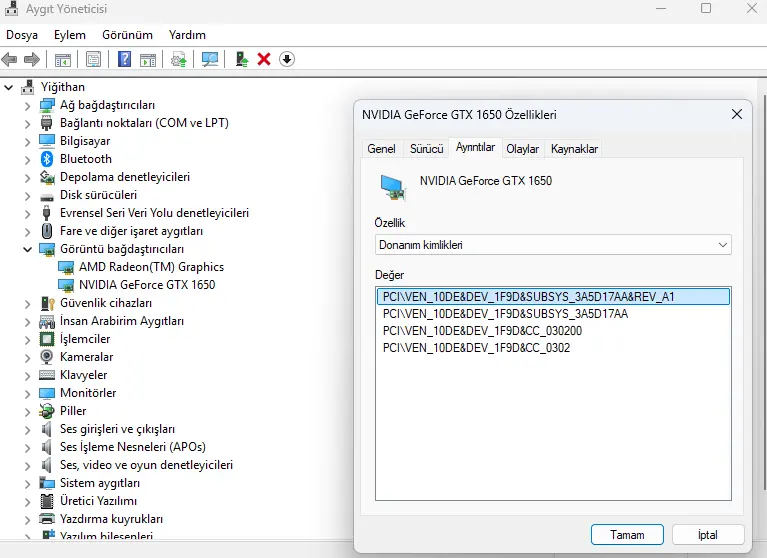
Task: Switch to the Kaynaklar tab
Action: tap(574, 149)
